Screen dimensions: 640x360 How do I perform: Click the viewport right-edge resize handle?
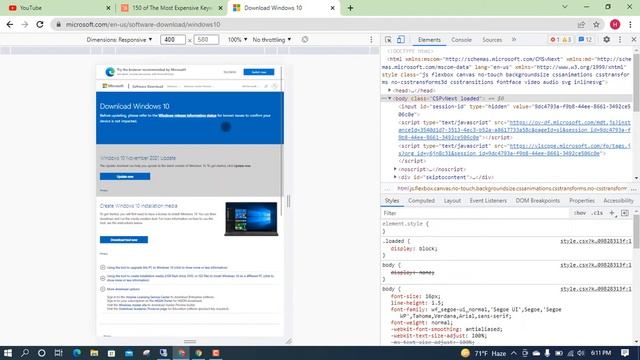(289, 201)
